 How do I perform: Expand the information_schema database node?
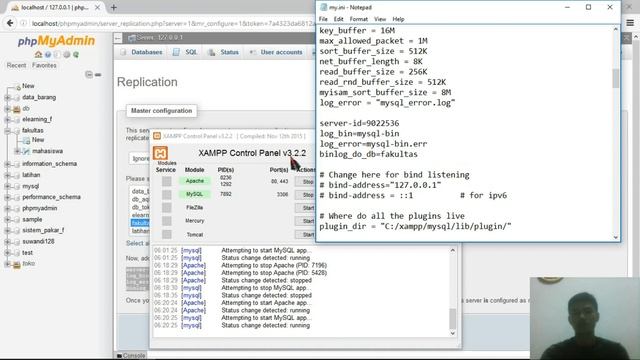pyautogui.click(x=7, y=164)
